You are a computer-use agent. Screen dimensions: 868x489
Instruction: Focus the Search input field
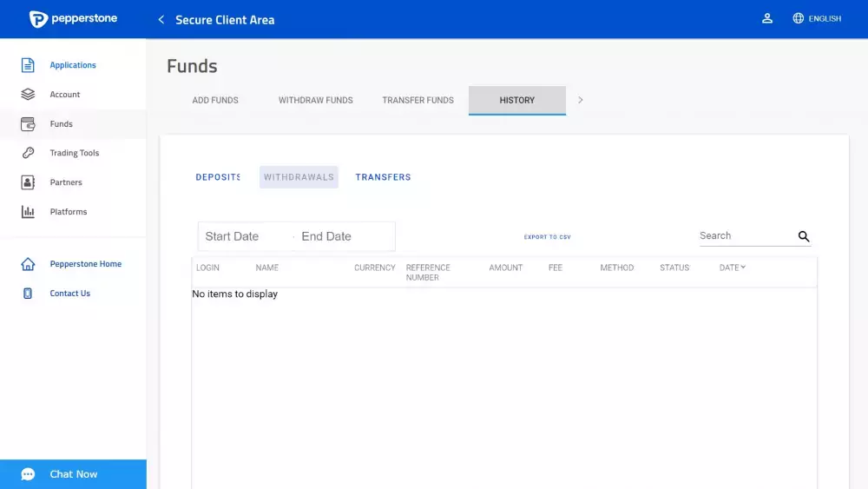746,236
